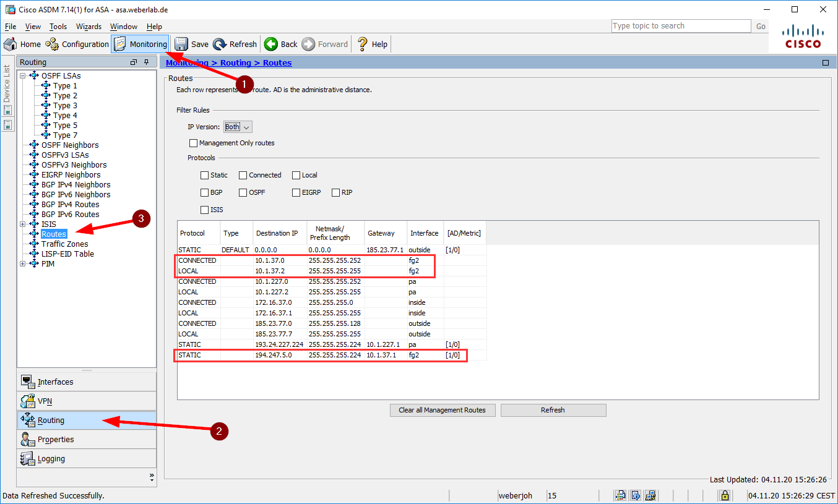
Task: Open the Wizards menu
Action: (89, 27)
